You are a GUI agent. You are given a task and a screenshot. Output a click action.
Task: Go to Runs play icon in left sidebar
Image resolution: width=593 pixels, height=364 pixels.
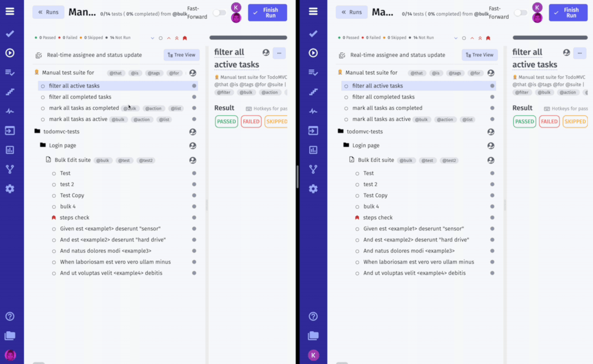click(x=10, y=53)
